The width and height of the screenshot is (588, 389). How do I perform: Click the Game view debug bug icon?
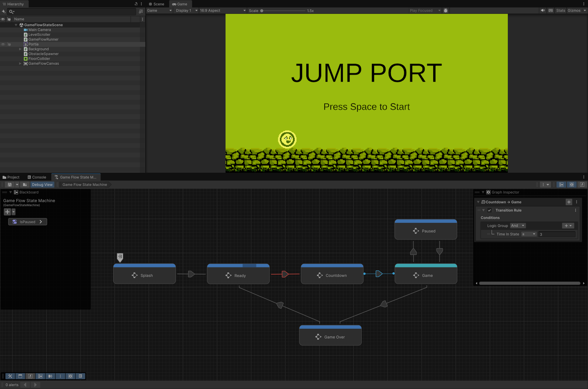[x=445, y=10]
